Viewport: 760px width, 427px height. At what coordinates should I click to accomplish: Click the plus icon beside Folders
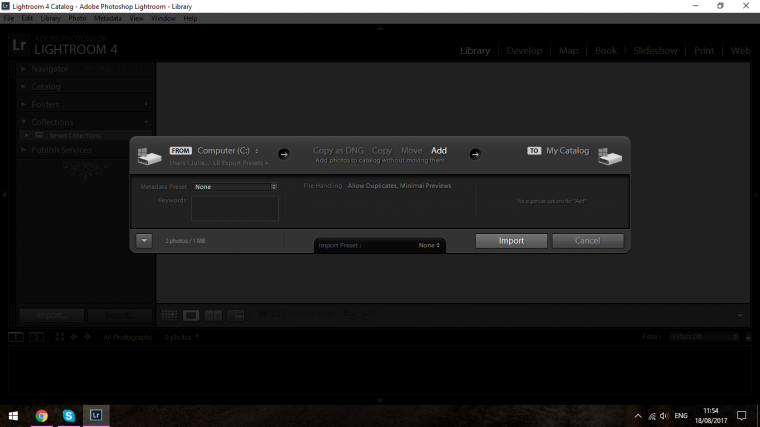(146, 104)
